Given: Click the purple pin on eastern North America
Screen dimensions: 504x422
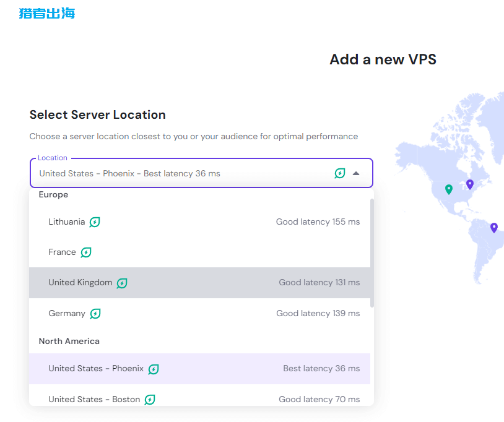Looking at the screenshot, I should [469, 184].
